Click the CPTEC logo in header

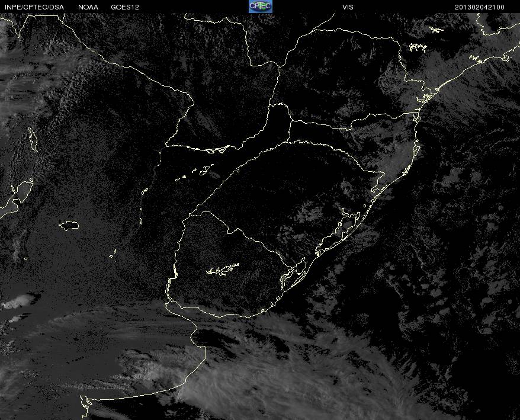[261, 7]
